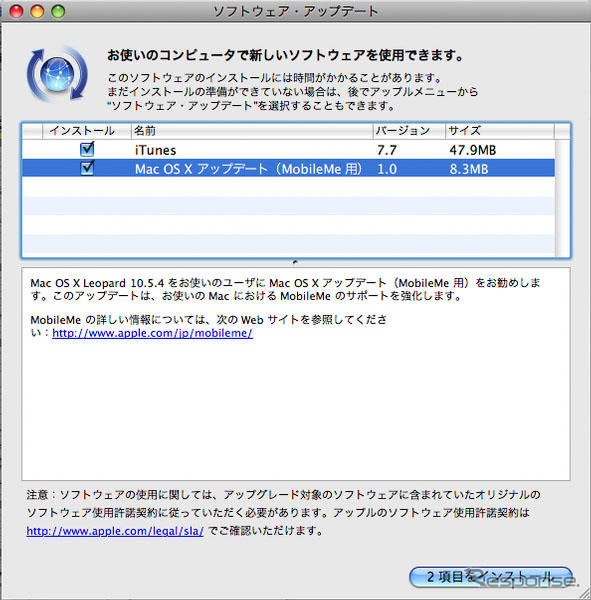Image resolution: width=591 pixels, height=600 pixels.
Task: Close the ソフトウェア・アップデート window
Action: click(16, 11)
